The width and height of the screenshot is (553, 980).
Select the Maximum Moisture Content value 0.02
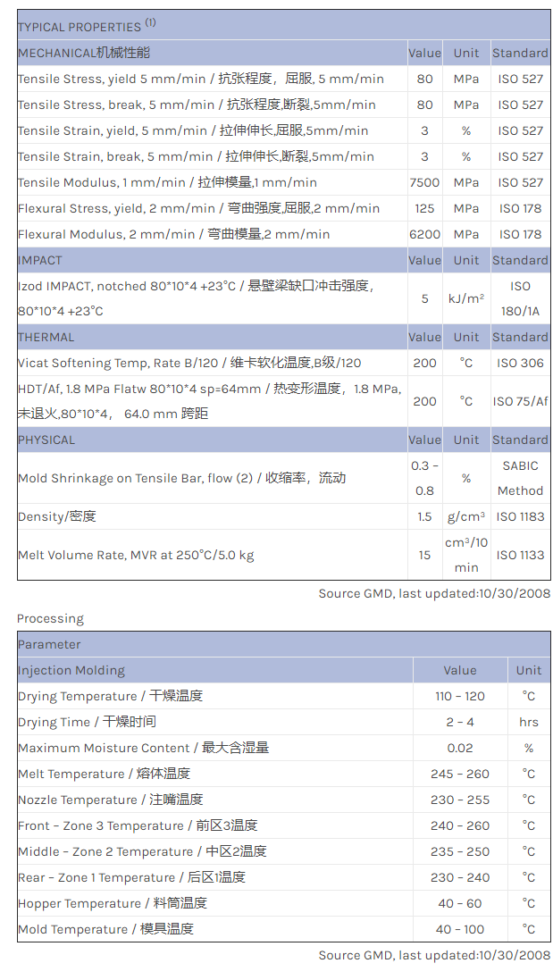tap(460, 748)
